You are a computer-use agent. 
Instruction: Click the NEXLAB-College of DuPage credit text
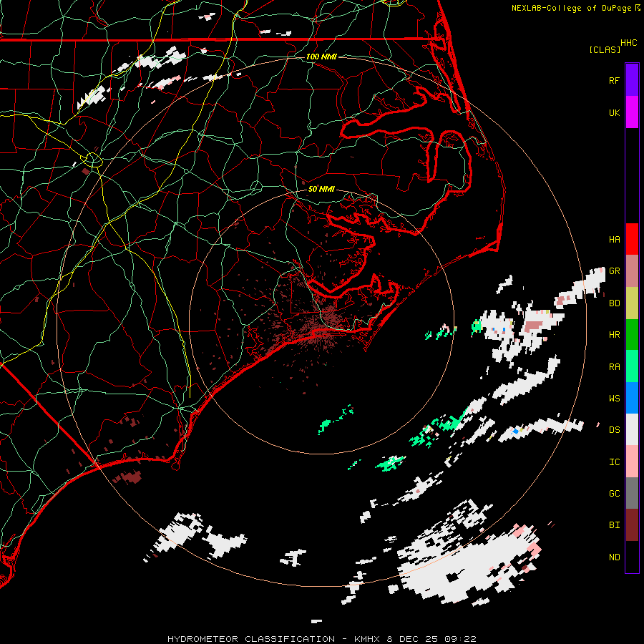pyautogui.click(x=571, y=8)
